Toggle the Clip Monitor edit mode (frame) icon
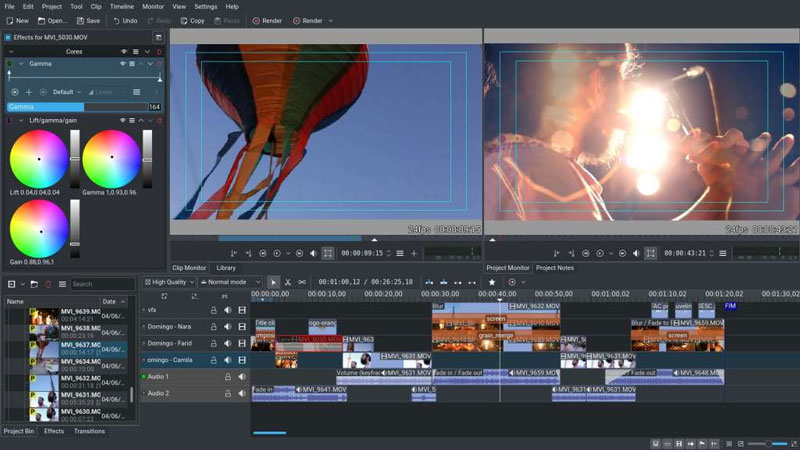Viewport: 800px width, 450px height. click(x=328, y=253)
